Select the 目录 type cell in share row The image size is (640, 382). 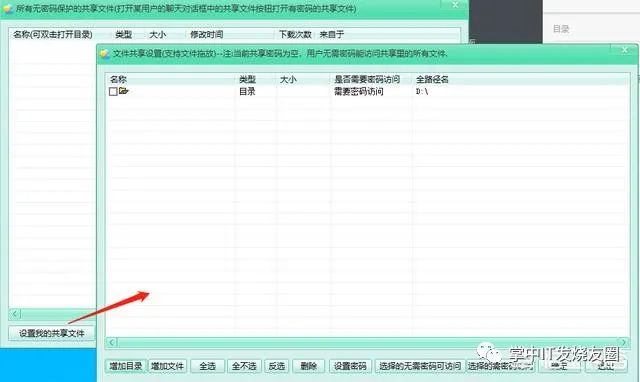coord(247,91)
